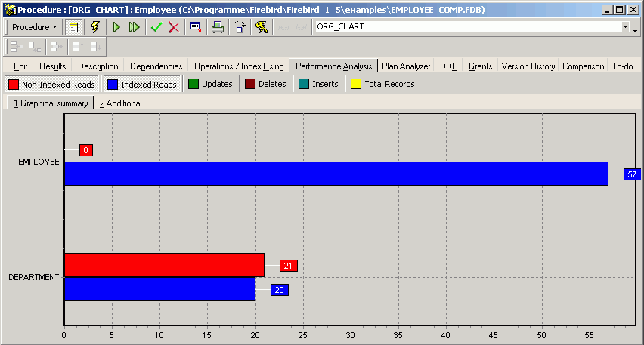The height and width of the screenshot is (345, 644).
Task: Run the procedure with green play icon
Action: 116,27
